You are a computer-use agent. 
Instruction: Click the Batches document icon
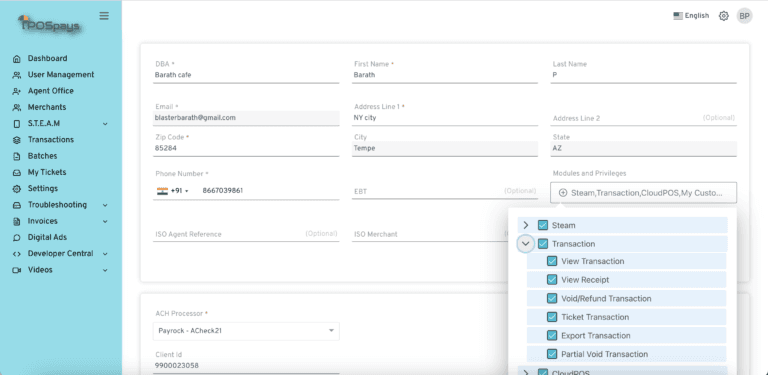(x=17, y=156)
